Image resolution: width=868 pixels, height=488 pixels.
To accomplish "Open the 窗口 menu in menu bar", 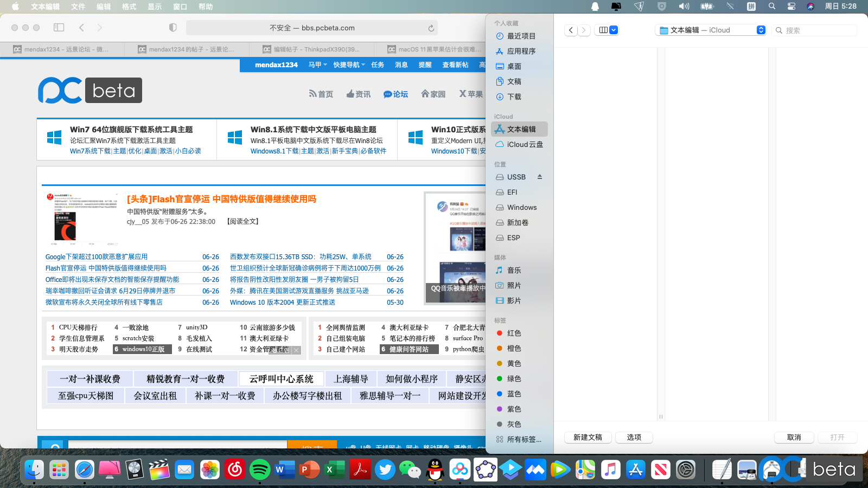I will (180, 7).
